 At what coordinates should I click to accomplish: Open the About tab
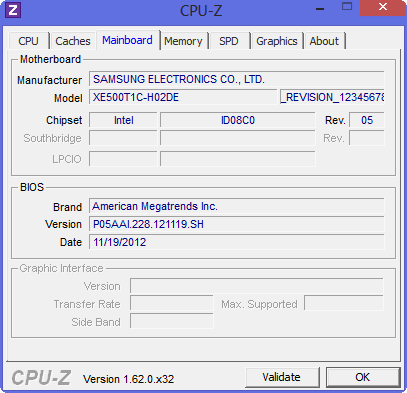(324, 41)
